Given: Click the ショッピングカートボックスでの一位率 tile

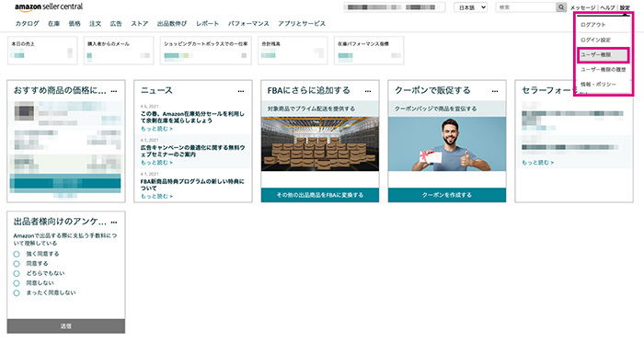Looking at the screenshot, I should click(x=205, y=51).
